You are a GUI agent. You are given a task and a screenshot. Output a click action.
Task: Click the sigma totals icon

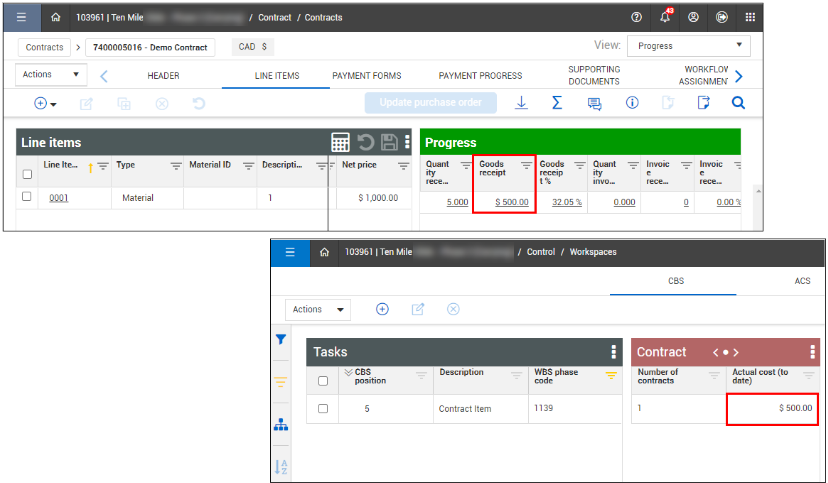pos(557,103)
